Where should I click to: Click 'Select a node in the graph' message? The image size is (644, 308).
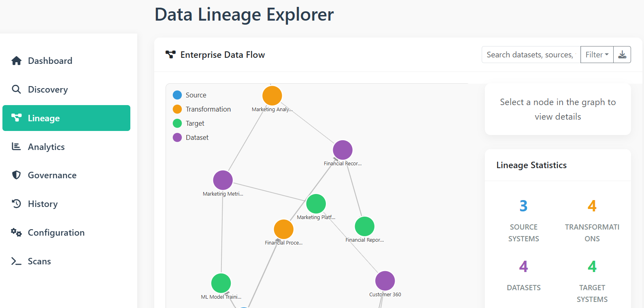[558, 109]
